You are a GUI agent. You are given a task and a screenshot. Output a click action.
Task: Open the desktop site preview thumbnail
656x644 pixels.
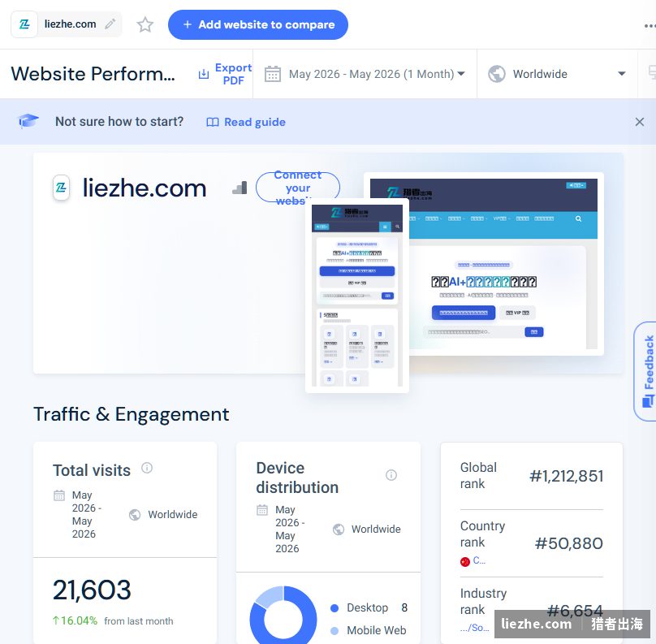(x=502, y=264)
